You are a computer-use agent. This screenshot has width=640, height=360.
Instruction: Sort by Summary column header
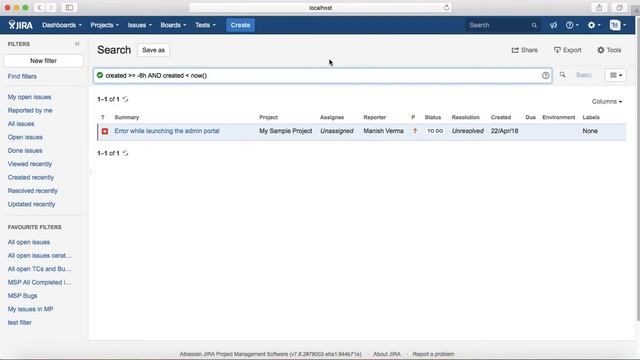[x=127, y=118]
